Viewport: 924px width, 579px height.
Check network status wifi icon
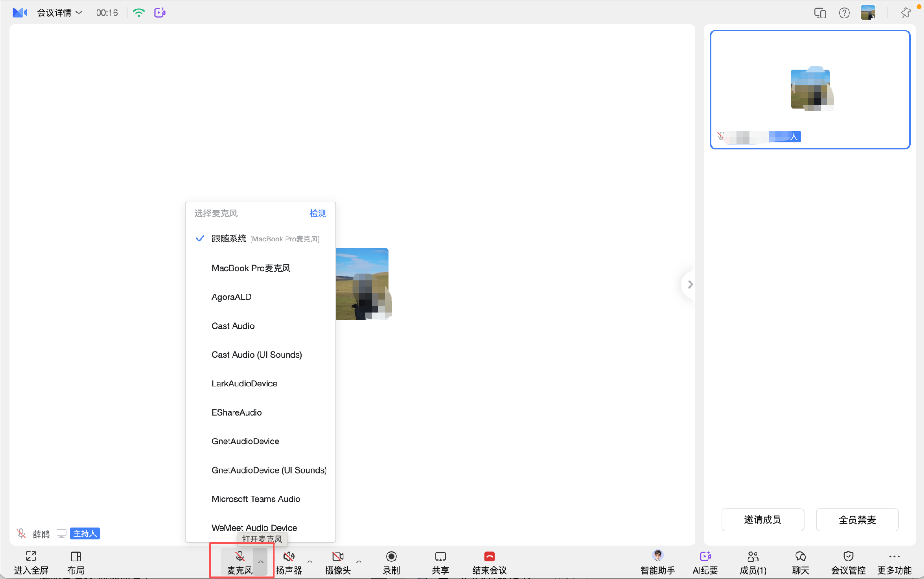click(x=139, y=13)
